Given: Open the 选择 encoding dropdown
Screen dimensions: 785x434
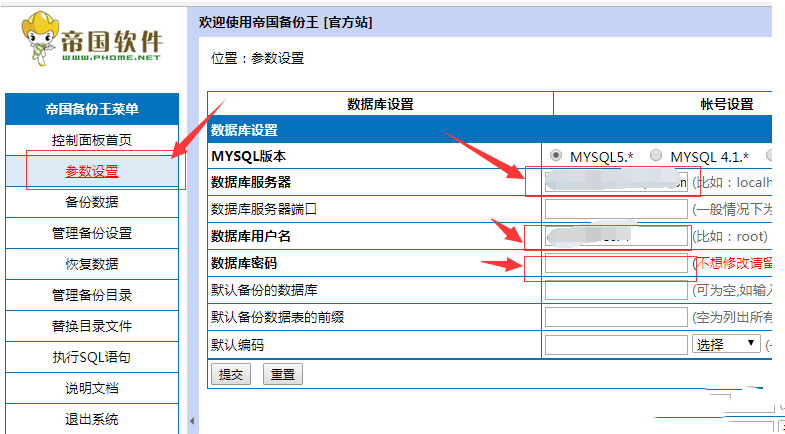Looking at the screenshot, I should click(725, 344).
